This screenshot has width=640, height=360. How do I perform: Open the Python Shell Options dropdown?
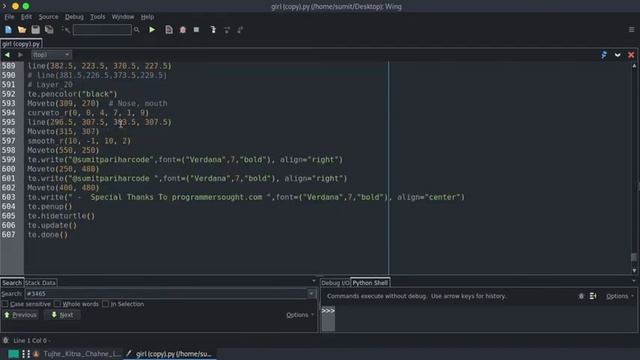coord(620,296)
